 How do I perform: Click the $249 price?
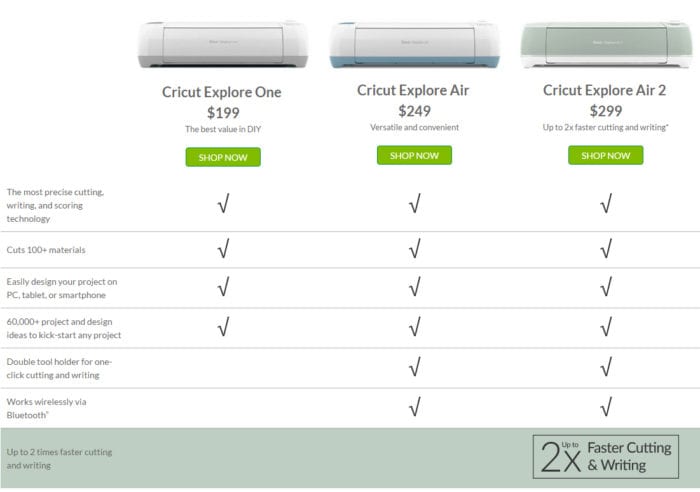tap(414, 111)
